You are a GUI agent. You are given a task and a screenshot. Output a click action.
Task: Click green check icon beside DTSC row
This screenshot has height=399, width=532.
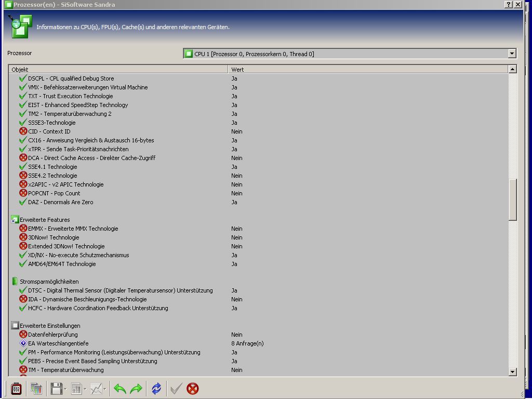pos(23,290)
